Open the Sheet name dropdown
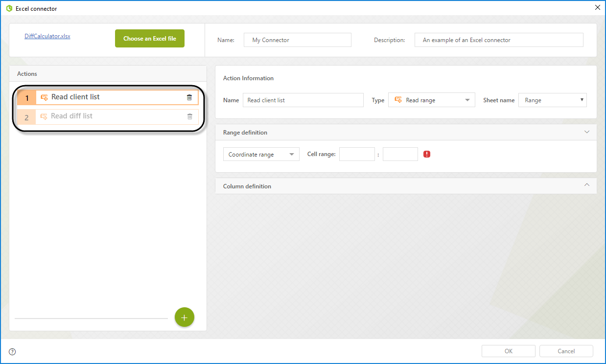 coord(552,100)
